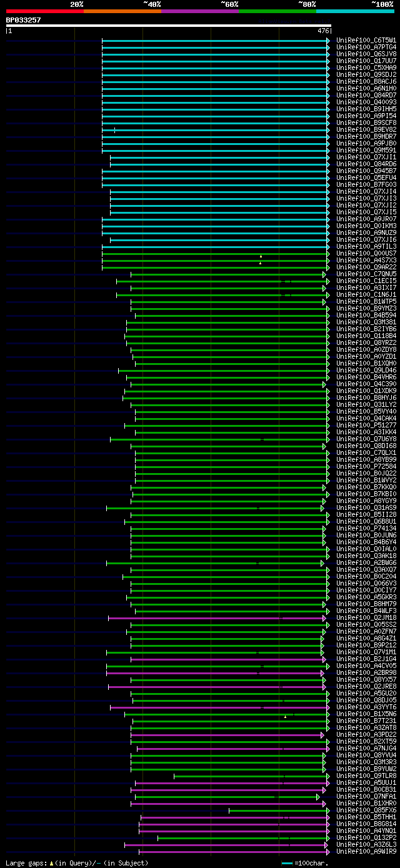Select label UniRef100_Q5EFU4
The image size is (400, 868).
[x=366, y=177]
